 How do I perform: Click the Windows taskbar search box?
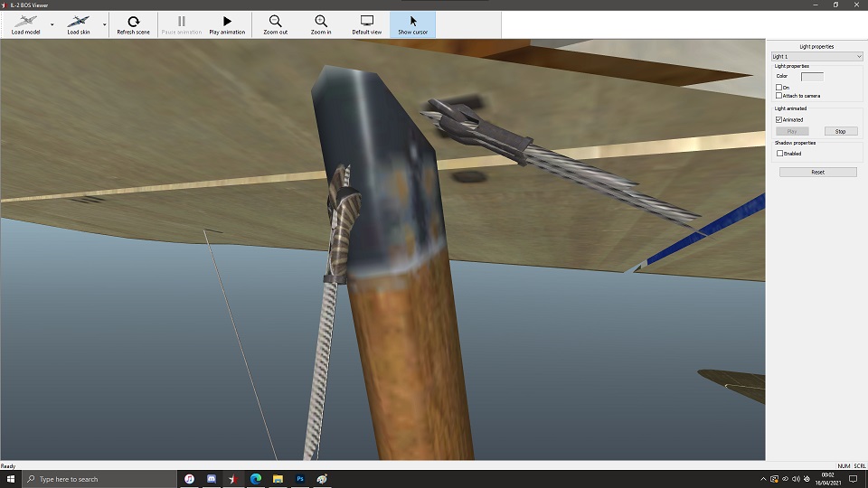(99, 479)
